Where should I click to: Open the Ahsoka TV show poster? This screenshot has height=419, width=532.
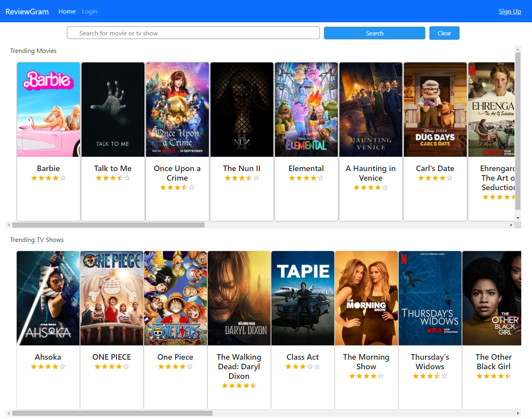pos(48,298)
